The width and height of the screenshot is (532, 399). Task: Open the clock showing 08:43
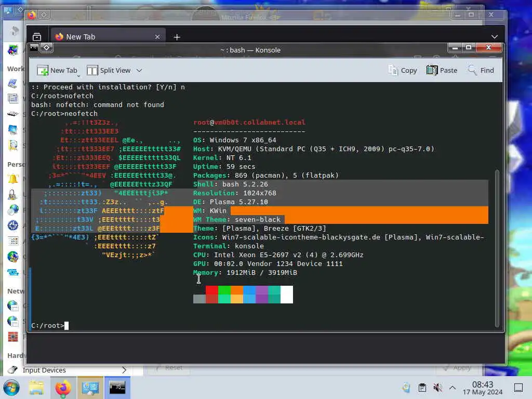point(483,388)
